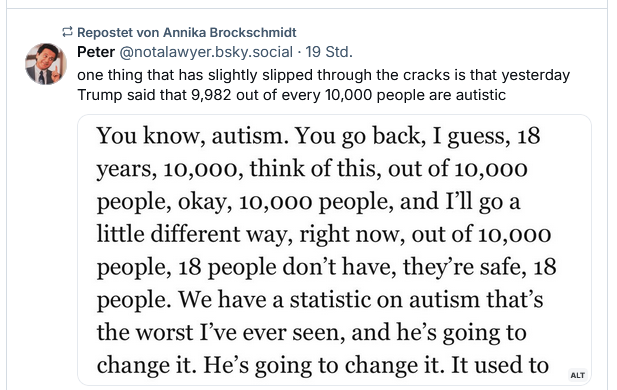This screenshot has height=390, width=617.
Task: Open image at line "You know, autism"
Action: point(318,136)
